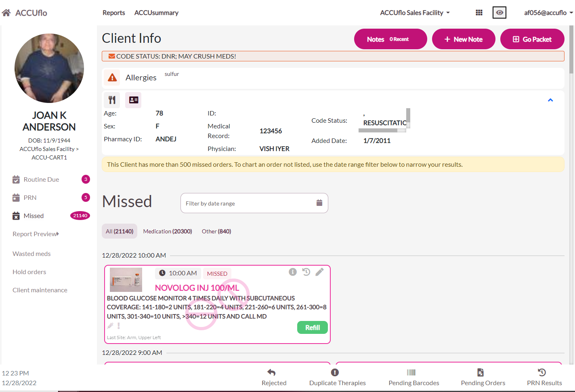Open Hold orders
The image size is (575, 392).
(x=29, y=272)
